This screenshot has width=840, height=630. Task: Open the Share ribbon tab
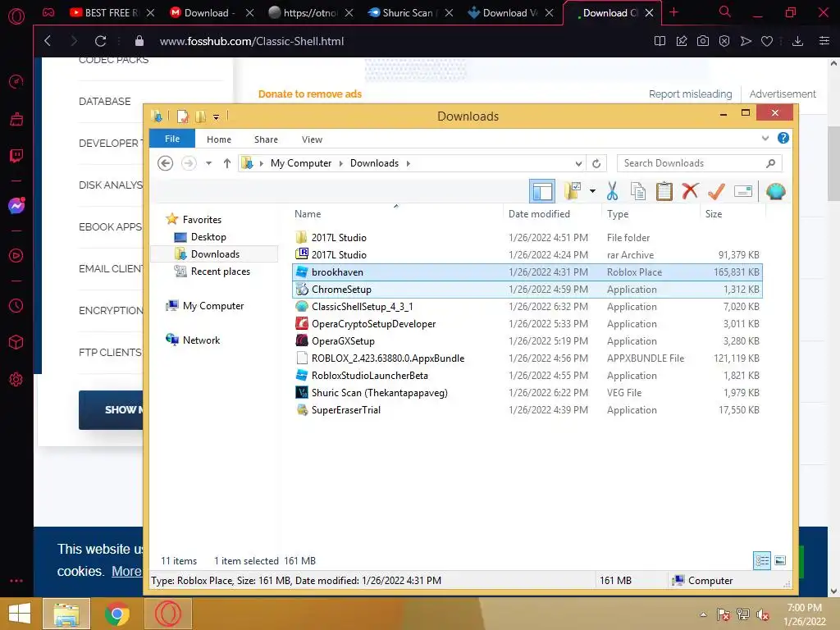pos(266,139)
